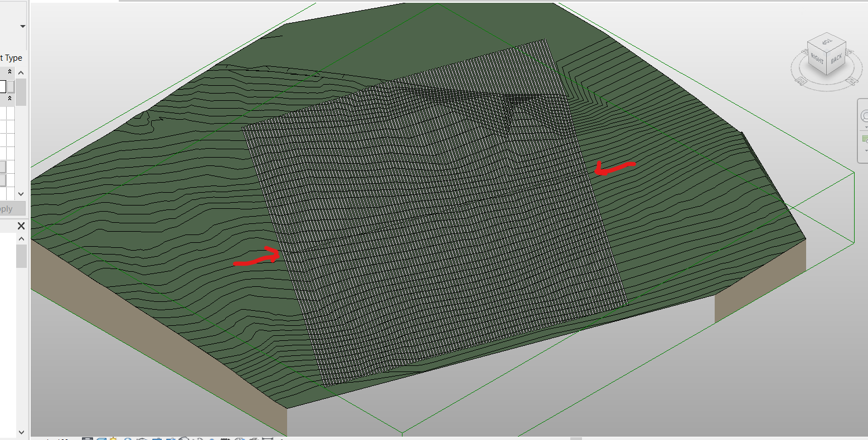This screenshot has height=440, width=868.
Task: Open the Rendering dialog icon
Action: click(142, 438)
